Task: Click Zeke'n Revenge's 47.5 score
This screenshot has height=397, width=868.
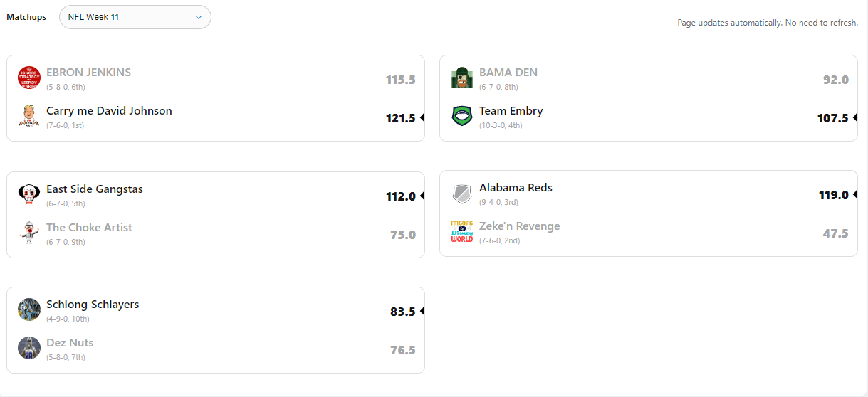Action: [x=835, y=233]
